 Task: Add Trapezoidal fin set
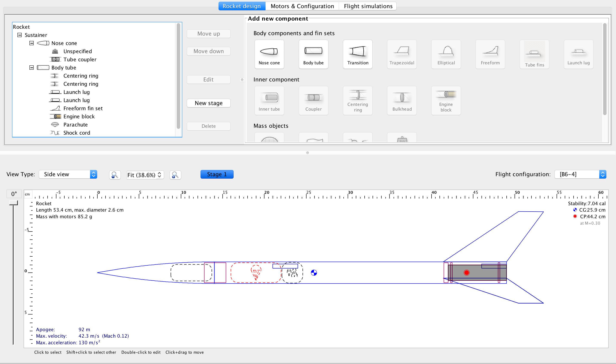402,54
